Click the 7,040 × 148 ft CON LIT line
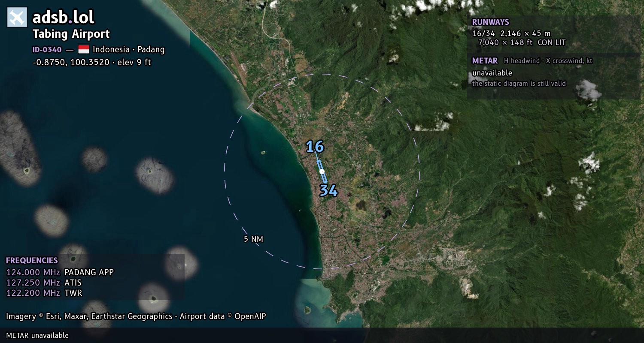 coord(522,42)
